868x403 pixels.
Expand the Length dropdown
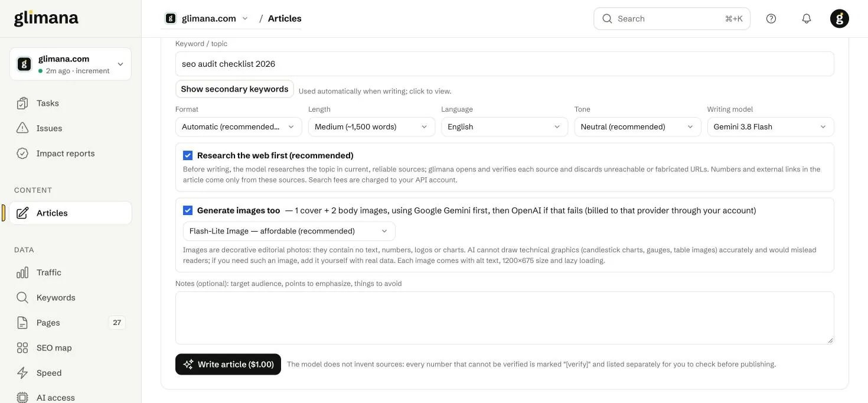point(371,126)
